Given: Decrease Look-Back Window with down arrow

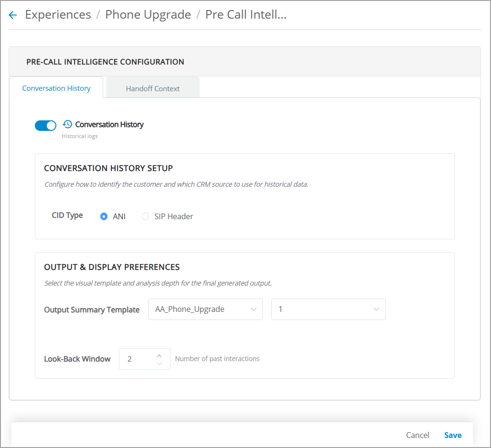Looking at the screenshot, I should [x=159, y=363].
